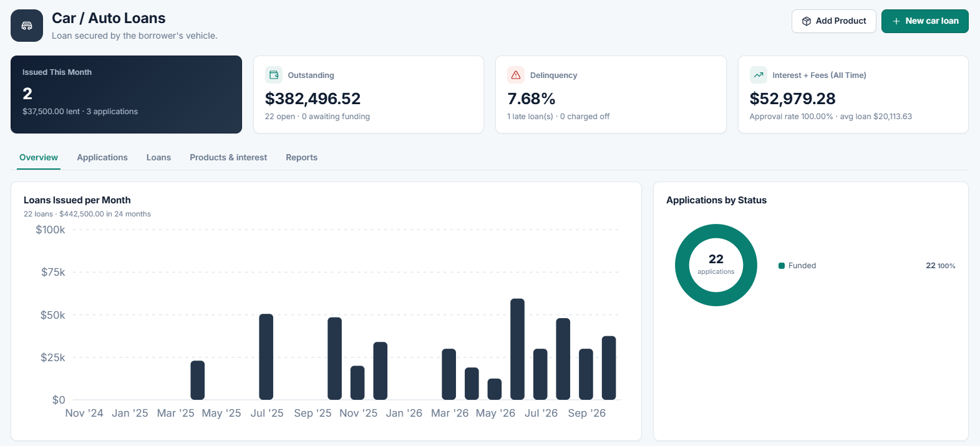Screen dimensions: 980x446
Task: Click the Jul '25 axis label
Action: 267,413
